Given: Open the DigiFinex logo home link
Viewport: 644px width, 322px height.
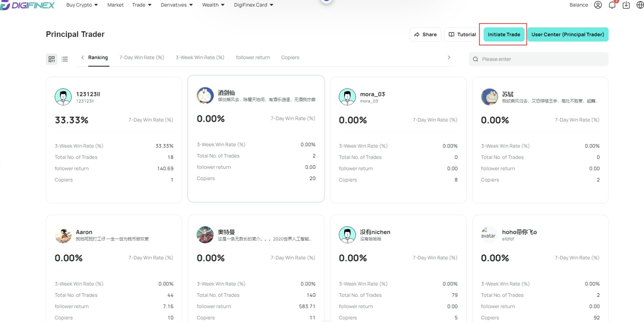Looking at the screenshot, I should tap(27, 5).
